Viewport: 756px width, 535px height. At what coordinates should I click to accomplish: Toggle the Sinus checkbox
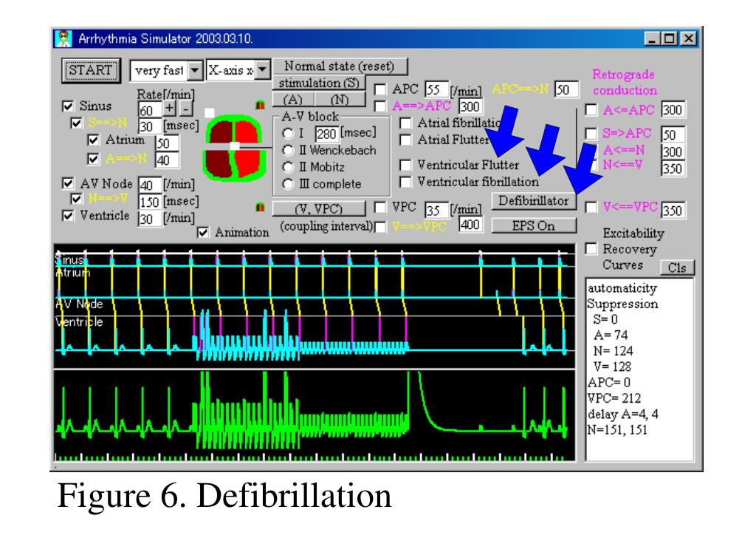click(x=69, y=106)
